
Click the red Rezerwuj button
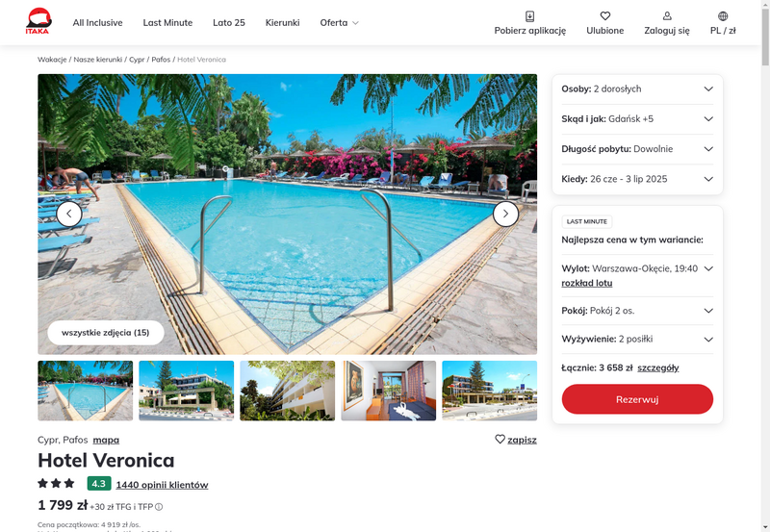pyautogui.click(x=637, y=399)
